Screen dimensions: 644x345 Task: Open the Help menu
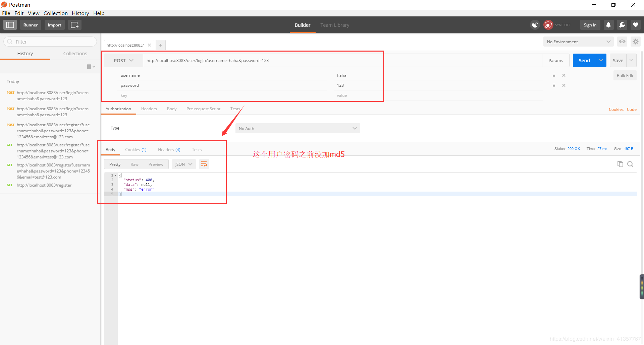[x=99, y=13]
